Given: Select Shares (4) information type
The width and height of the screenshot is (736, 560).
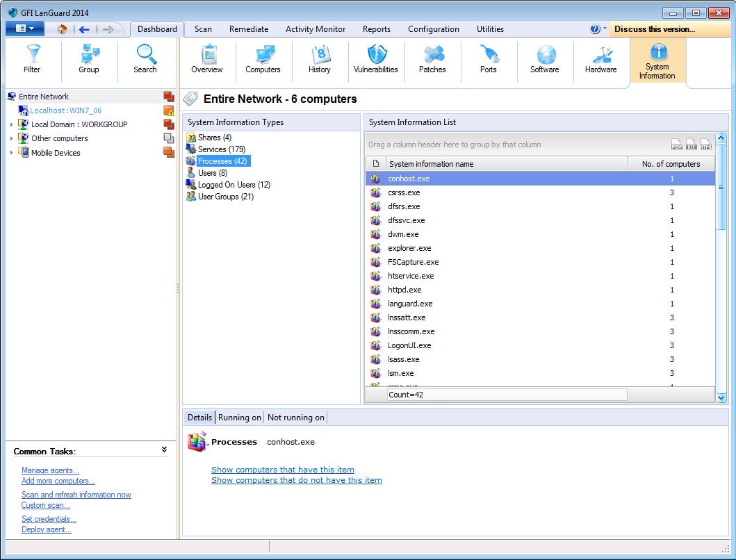Looking at the screenshot, I should click(x=215, y=138).
